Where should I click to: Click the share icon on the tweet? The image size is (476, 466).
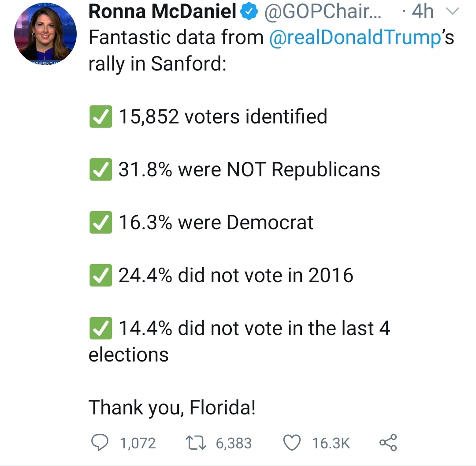(388, 443)
